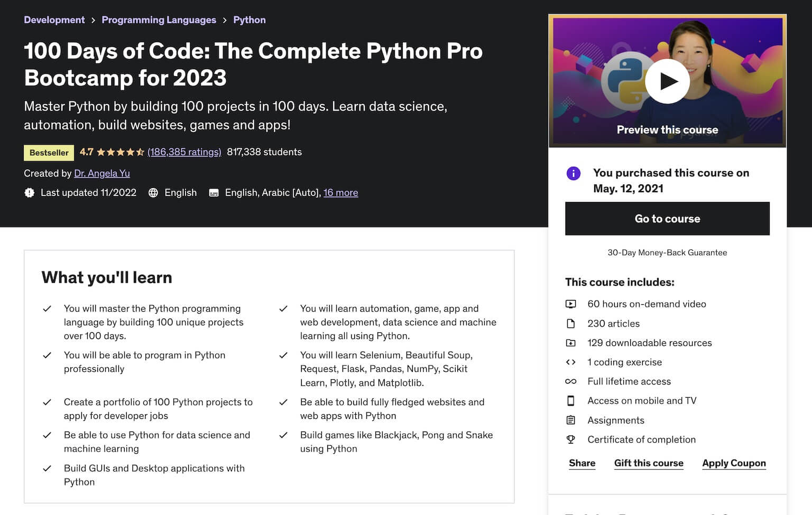The width and height of the screenshot is (812, 515).
Task: Expand the 16 more subtitle languages
Action: [340, 192]
